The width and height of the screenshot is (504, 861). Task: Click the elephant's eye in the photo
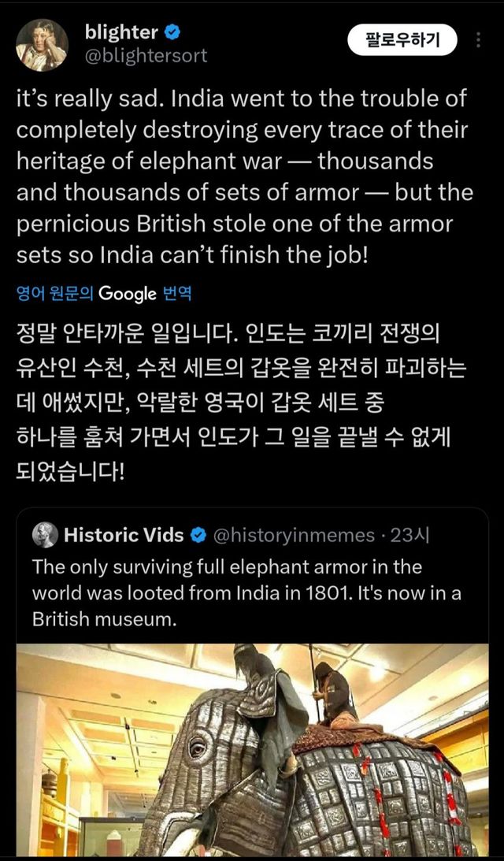[195, 743]
